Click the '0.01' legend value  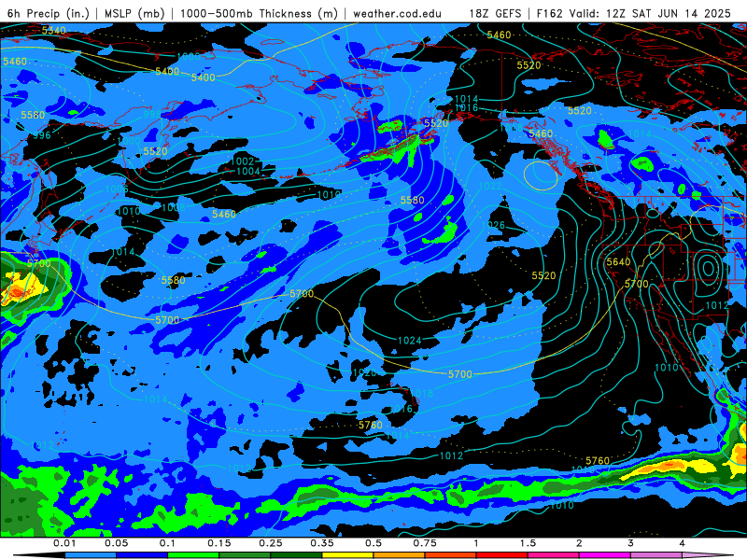pyautogui.click(x=64, y=543)
